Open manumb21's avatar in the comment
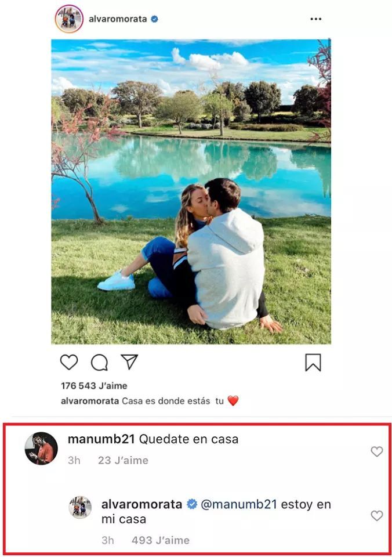The width and height of the screenshot is (392, 557). (x=41, y=449)
